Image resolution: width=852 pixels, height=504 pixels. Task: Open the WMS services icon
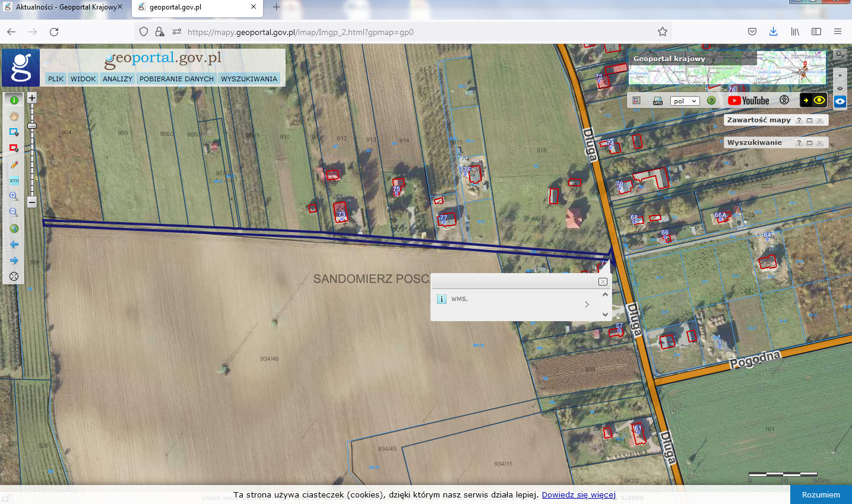658,101
